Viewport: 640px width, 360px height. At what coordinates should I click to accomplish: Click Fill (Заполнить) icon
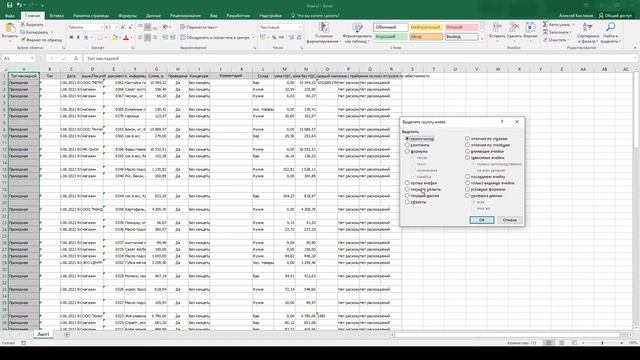[x=545, y=32]
